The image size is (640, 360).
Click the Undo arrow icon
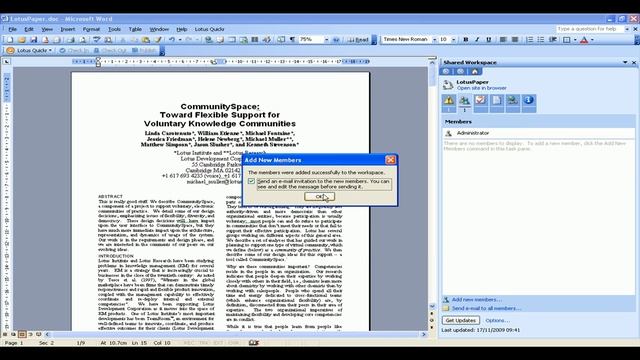[172, 40]
